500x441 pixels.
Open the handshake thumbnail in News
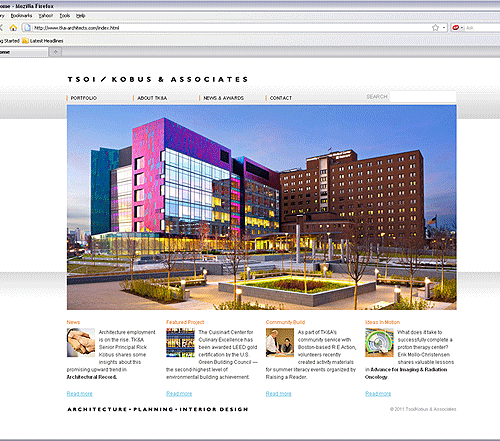(81, 343)
